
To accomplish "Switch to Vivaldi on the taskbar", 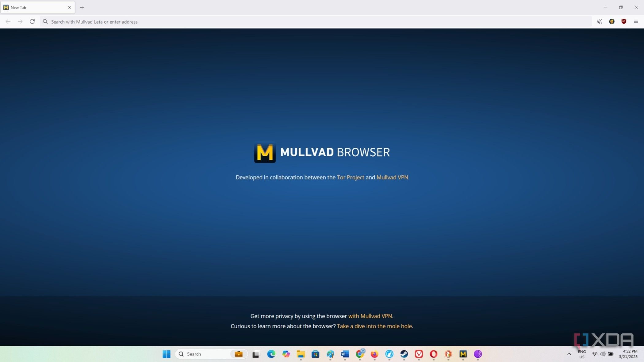I will click(419, 354).
